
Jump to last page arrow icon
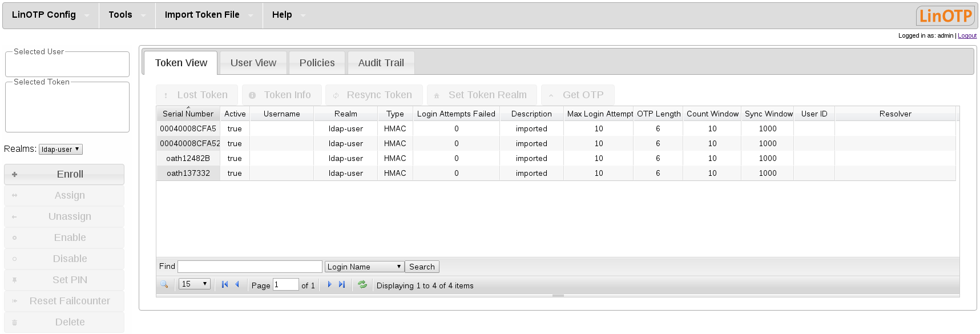pyautogui.click(x=342, y=284)
